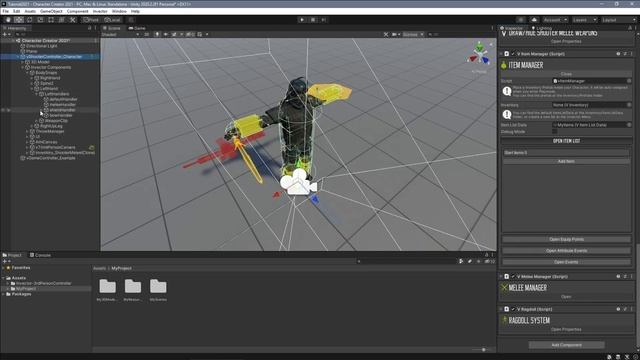The height and width of the screenshot is (360, 640).
Task: Open the Account dropdown
Action: [555, 20]
